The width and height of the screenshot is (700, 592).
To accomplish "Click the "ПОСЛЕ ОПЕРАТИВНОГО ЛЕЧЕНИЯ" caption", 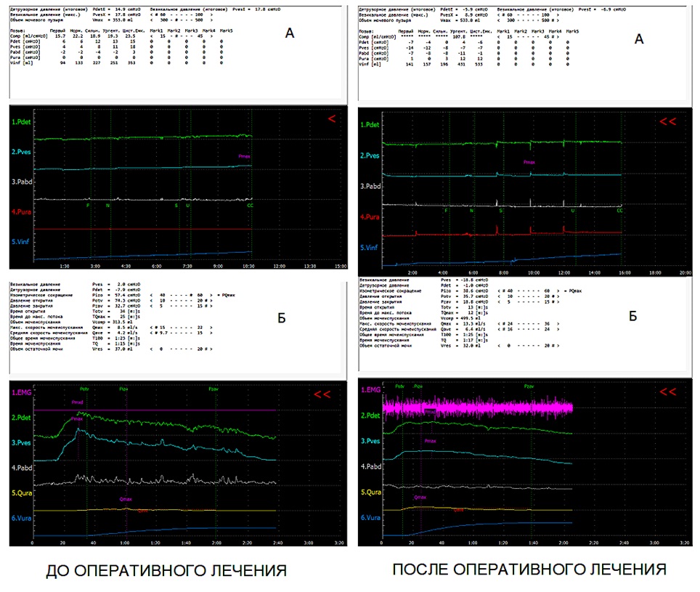I will 529,569.
